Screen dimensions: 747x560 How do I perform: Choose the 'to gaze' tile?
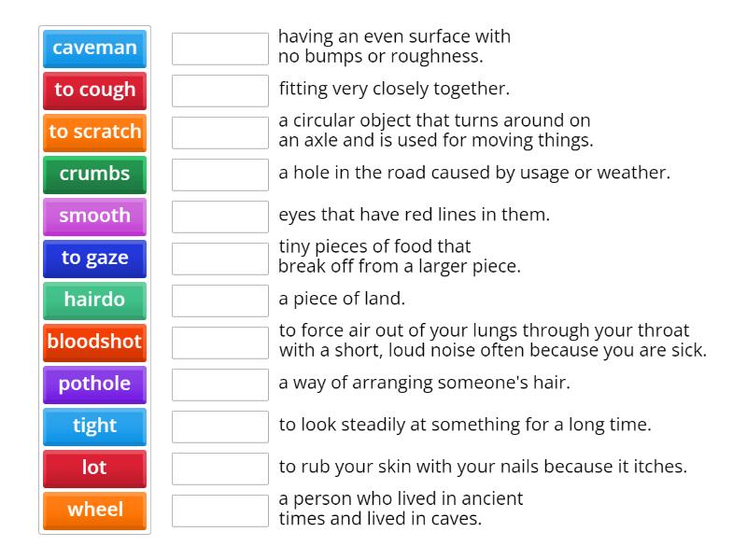pos(94,258)
